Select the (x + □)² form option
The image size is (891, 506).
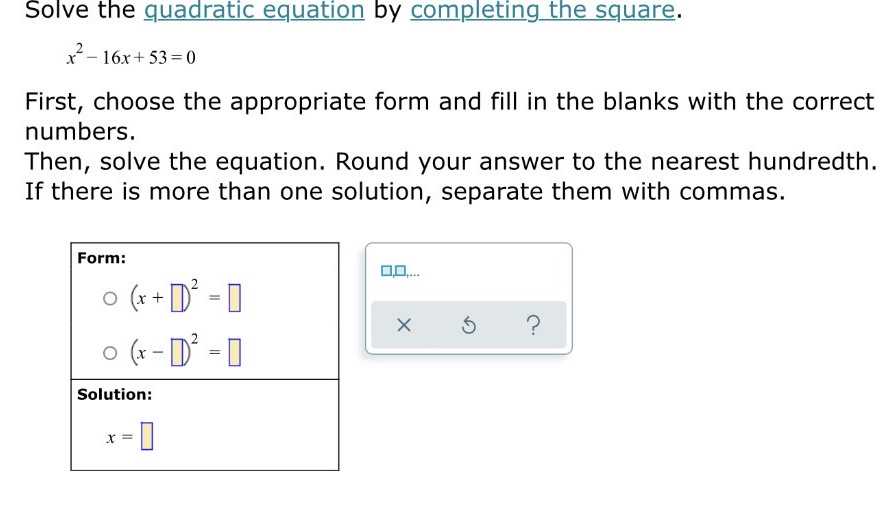pos(110,298)
